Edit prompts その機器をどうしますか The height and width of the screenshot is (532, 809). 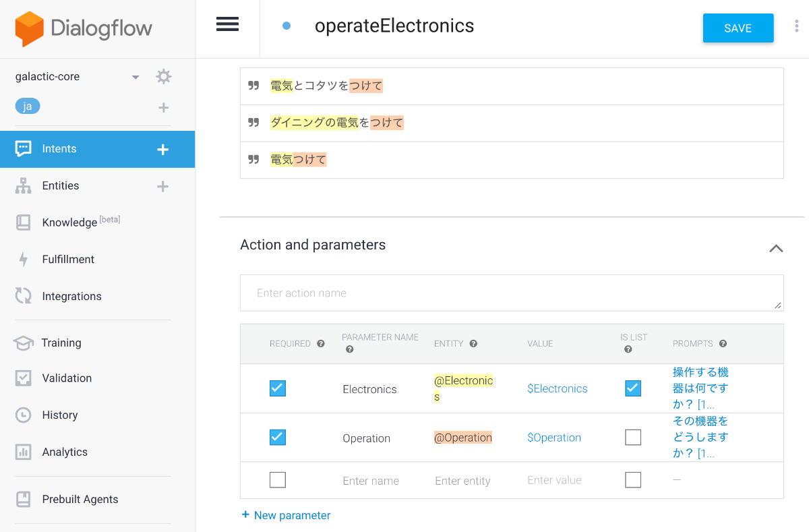click(x=700, y=438)
